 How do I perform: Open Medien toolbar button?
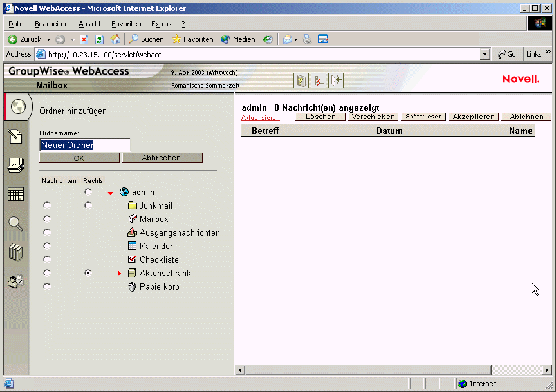tap(238, 39)
